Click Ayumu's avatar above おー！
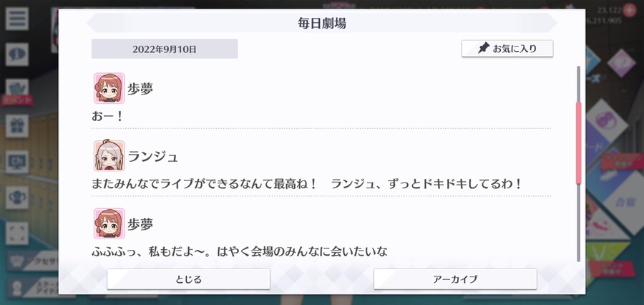This screenshot has height=305, width=644. [x=109, y=88]
